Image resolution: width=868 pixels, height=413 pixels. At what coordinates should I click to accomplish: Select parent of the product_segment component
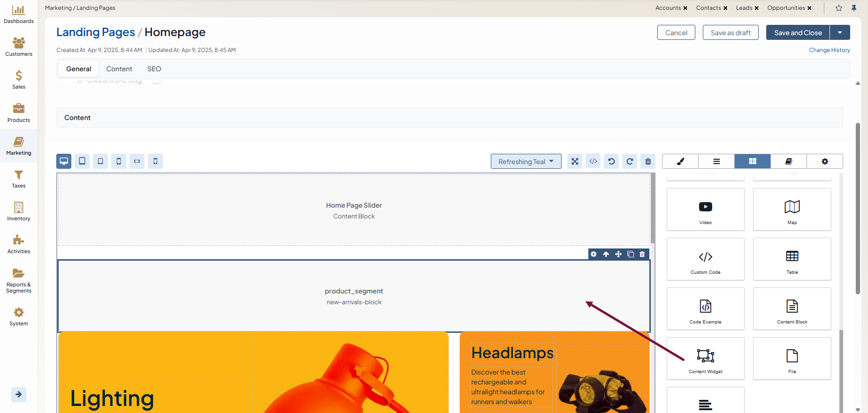pyautogui.click(x=606, y=254)
